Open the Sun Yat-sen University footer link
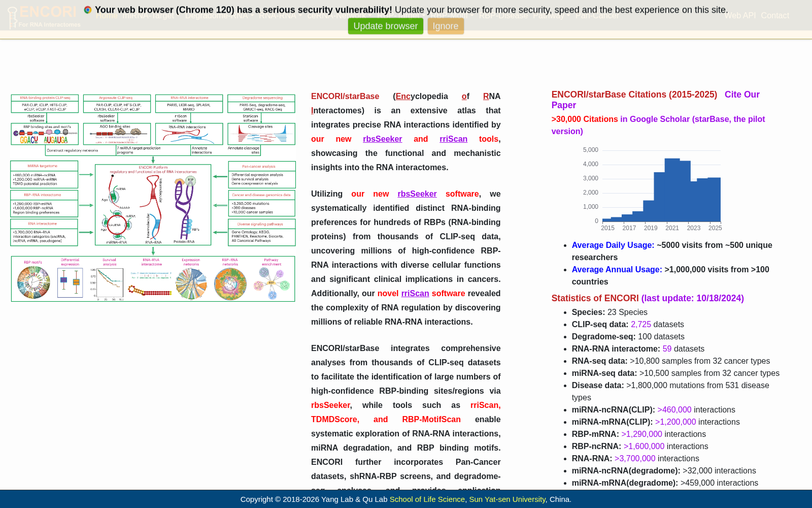 507,499
